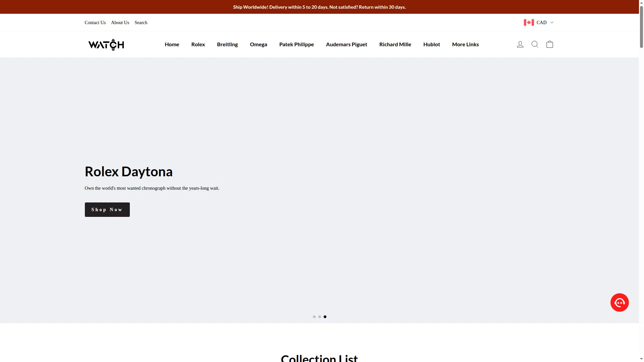Click the Canada flag icon
This screenshot has width=644, height=362.
coord(529,22)
